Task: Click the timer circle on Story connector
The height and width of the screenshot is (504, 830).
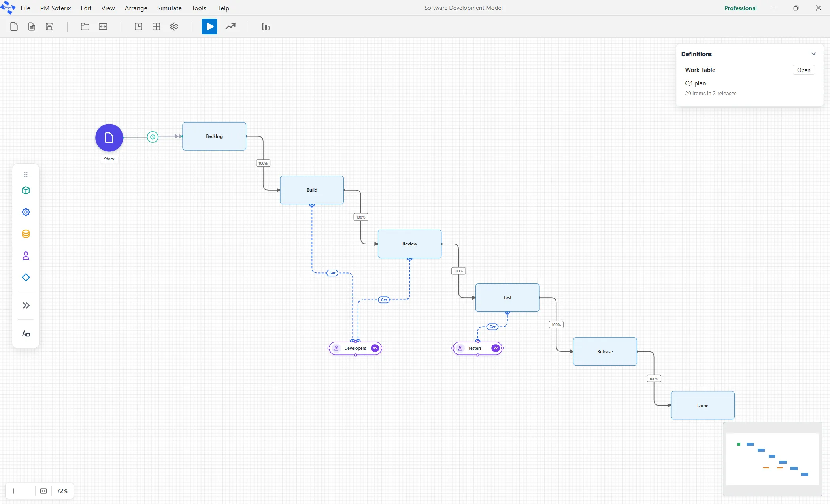Action: (153, 137)
